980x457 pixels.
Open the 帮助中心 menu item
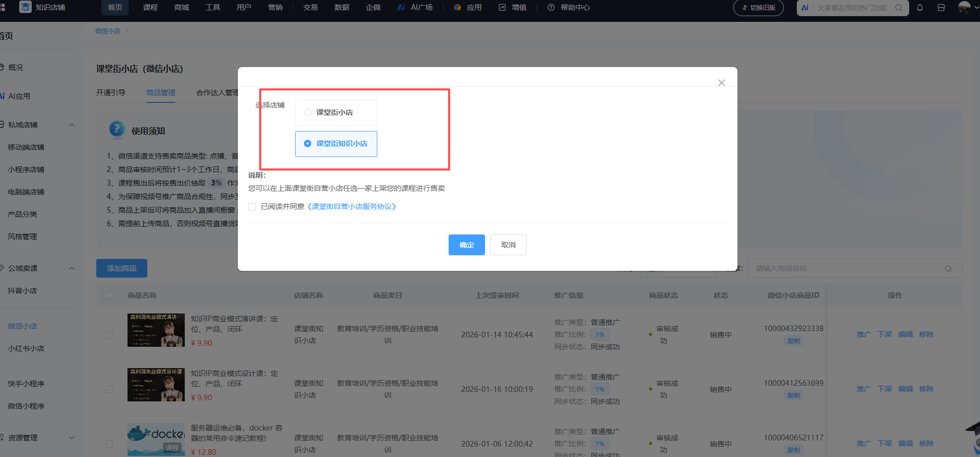(x=569, y=7)
